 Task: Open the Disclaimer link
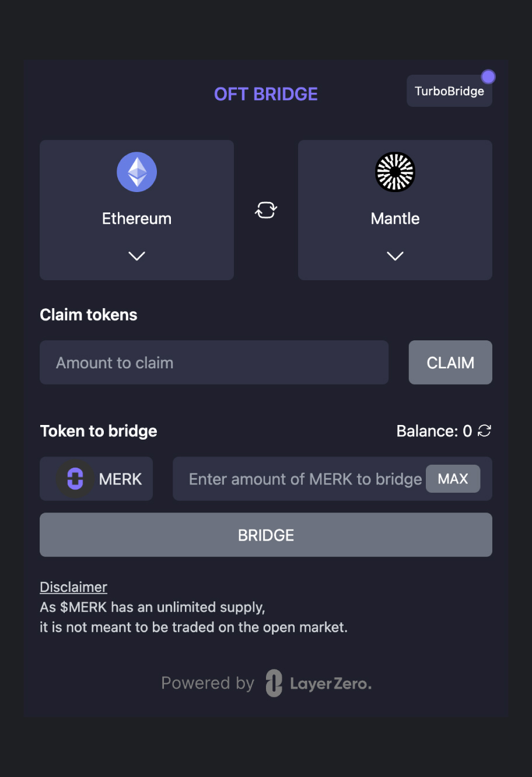pos(73,587)
